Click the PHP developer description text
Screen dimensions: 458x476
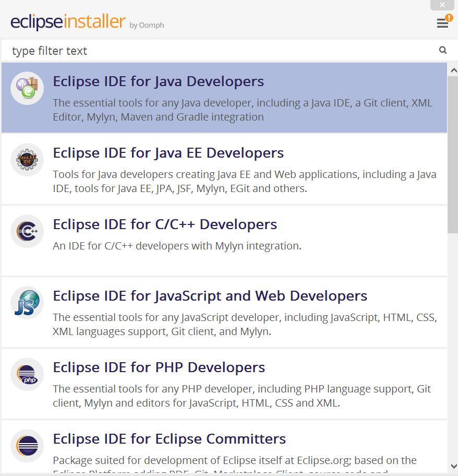242,396
